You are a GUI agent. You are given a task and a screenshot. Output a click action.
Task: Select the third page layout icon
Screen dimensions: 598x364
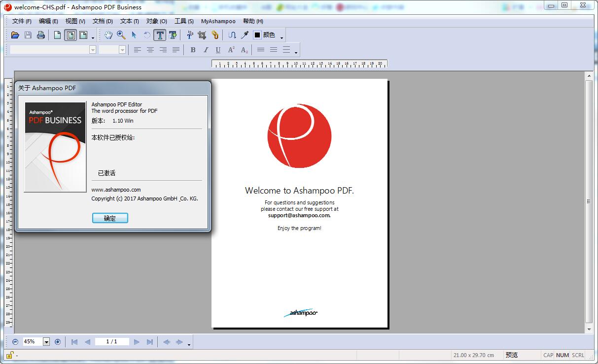coord(83,35)
